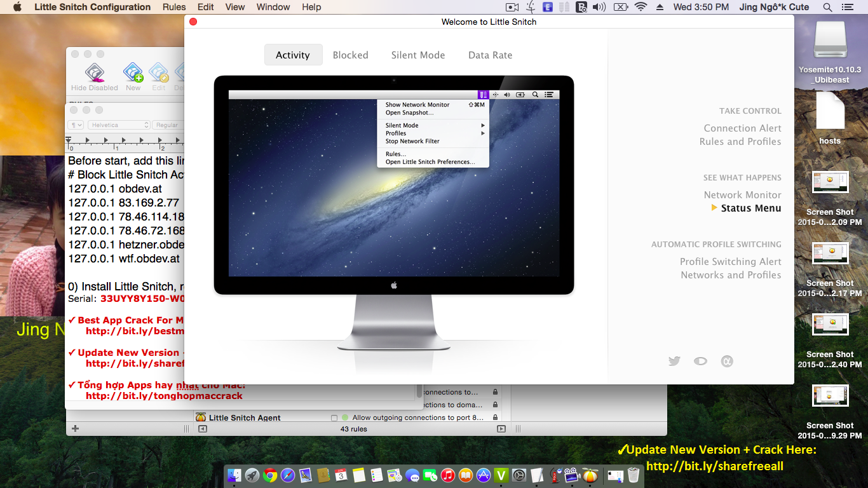
Task: Open the Silent Mode submenu arrow
Action: coord(482,125)
